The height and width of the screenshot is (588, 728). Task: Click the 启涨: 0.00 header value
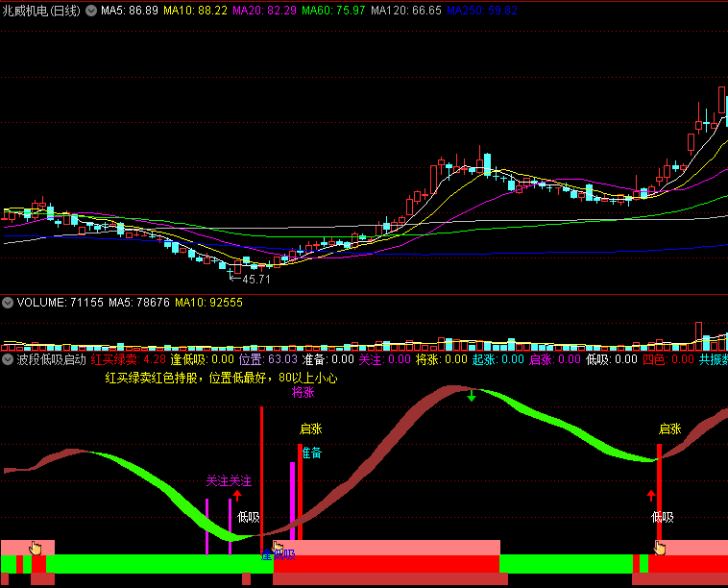point(555,359)
